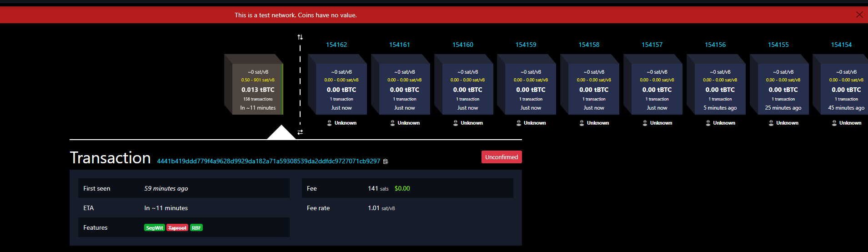Open block height 154162 link
The image size is (868, 252).
(336, 45)
